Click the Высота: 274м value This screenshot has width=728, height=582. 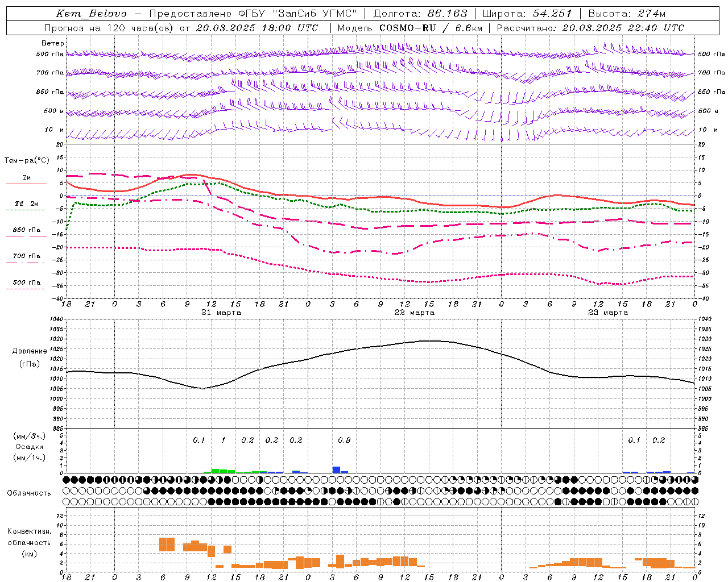627,14
